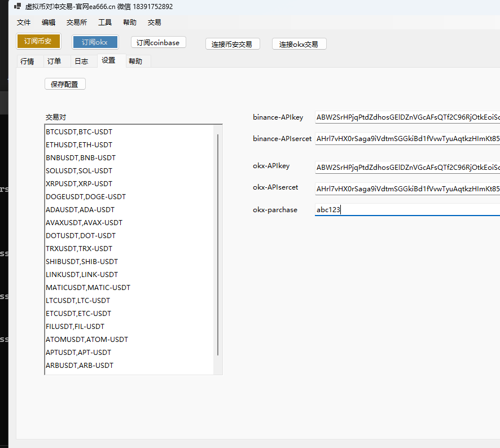Open the 工具 menu
This screenshot has height=448, width=500.
pyautogui.click(x=105, y=23)
